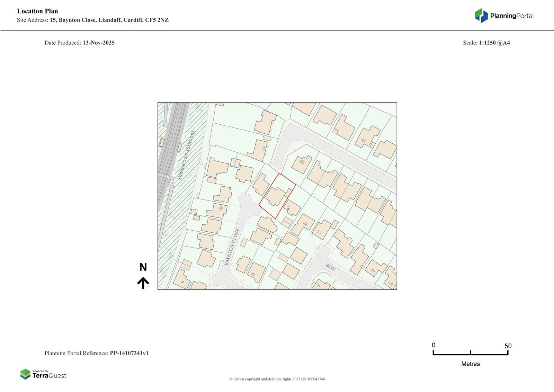Click house number 42 on the map
Viewport: 554px width, 392px height.
click(x=363, y=141)
